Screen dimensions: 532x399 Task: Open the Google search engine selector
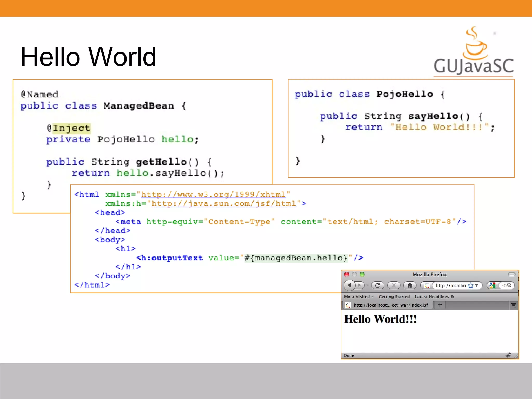tap(493, 285)
